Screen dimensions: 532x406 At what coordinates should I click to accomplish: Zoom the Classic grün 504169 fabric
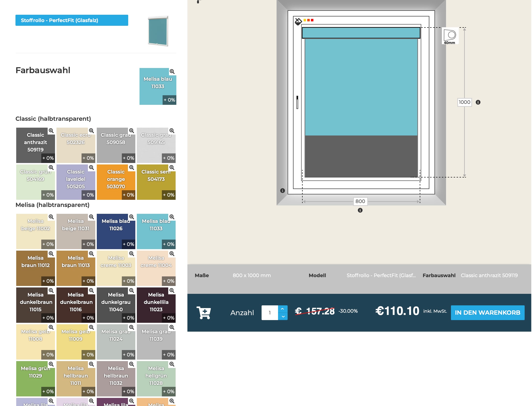point(51,167)
